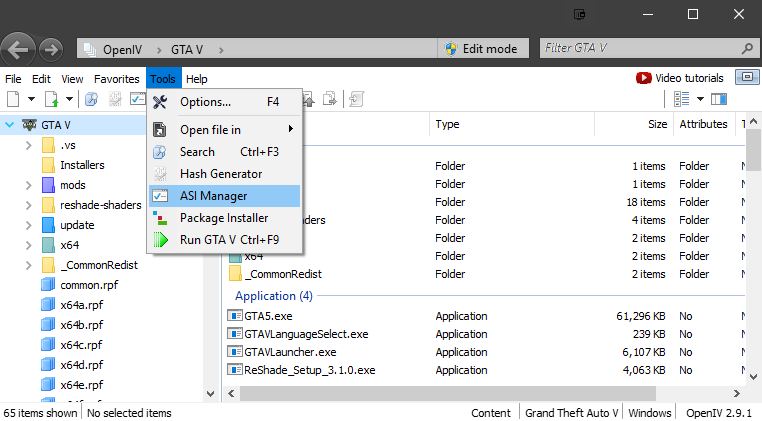Enable Edit mode
This screenshot has height=421, width=762.
[483, 49]
